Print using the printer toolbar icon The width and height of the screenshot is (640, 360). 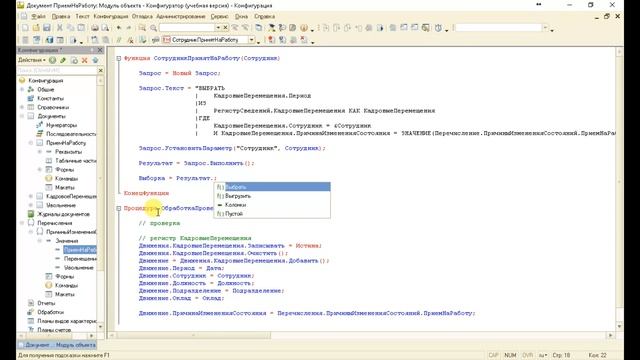pos(95,28)
